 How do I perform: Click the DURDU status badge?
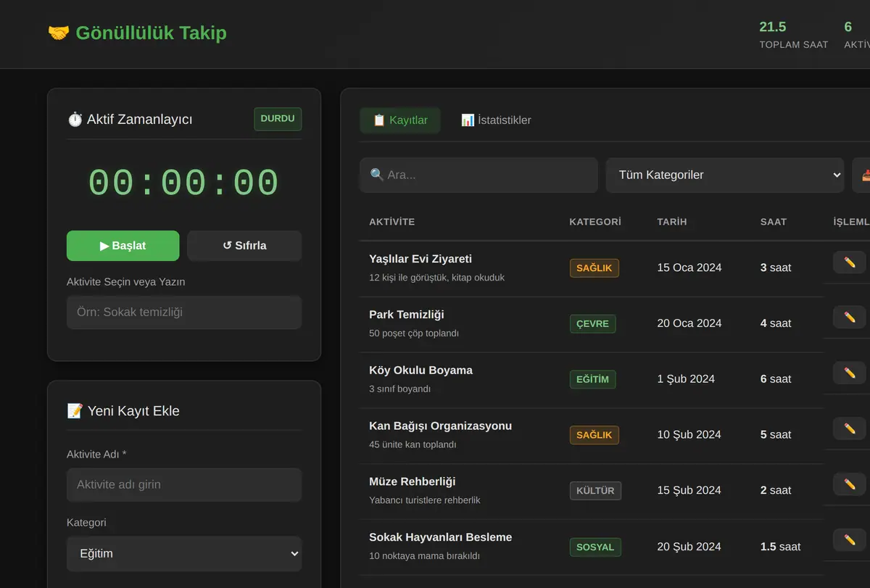pos(278,119)
